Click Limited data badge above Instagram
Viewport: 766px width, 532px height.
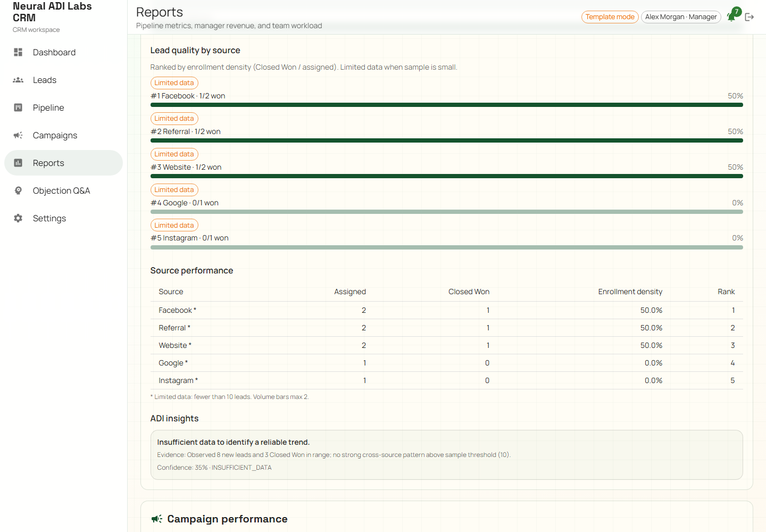pyautogui.click(x=174, y=226)
